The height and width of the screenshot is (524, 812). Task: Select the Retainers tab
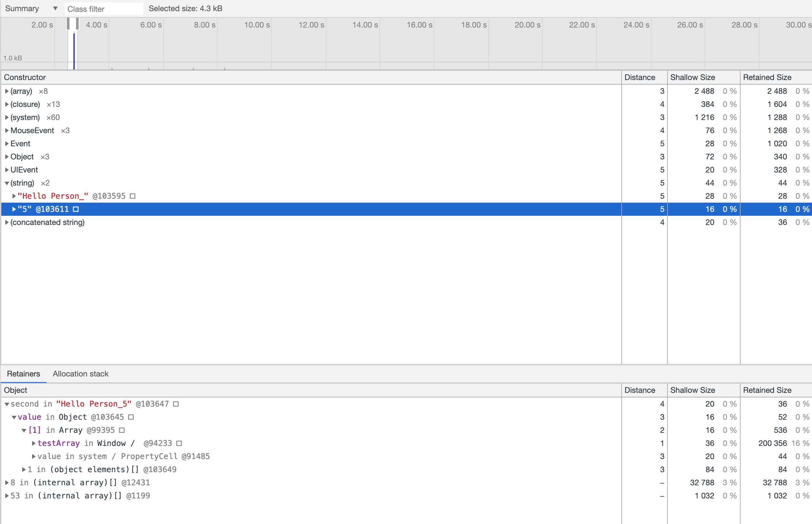[x=24, y=373]
